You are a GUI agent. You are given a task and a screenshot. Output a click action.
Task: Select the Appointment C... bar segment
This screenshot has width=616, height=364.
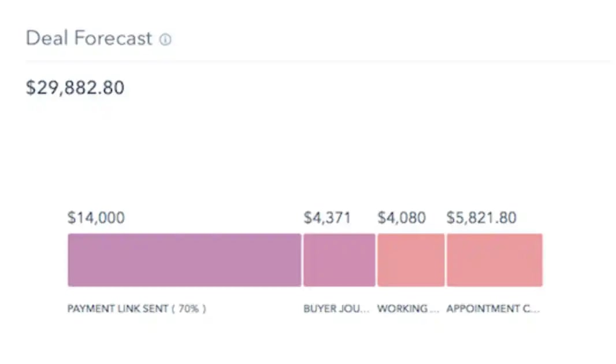tap(494, 260)
